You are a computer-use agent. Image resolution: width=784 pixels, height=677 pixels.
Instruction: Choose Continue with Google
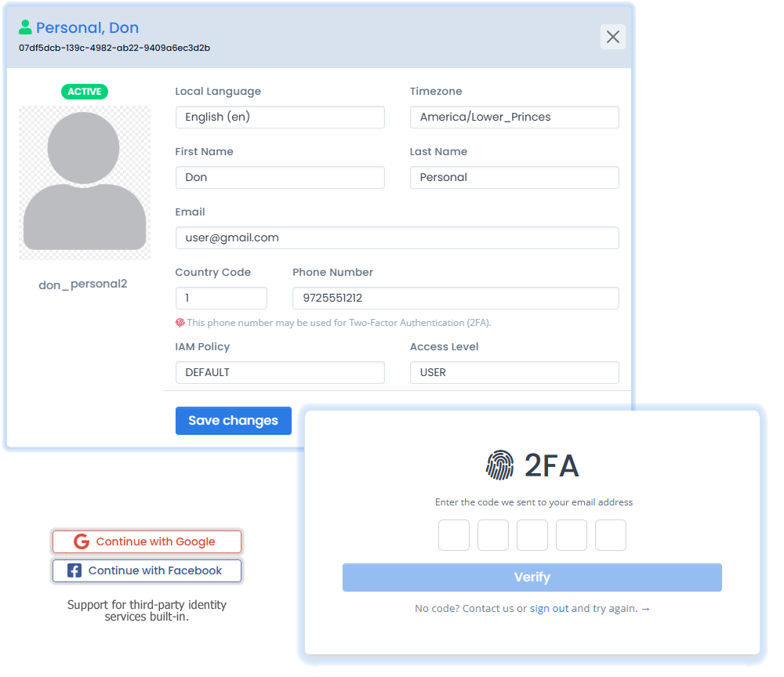147,541
